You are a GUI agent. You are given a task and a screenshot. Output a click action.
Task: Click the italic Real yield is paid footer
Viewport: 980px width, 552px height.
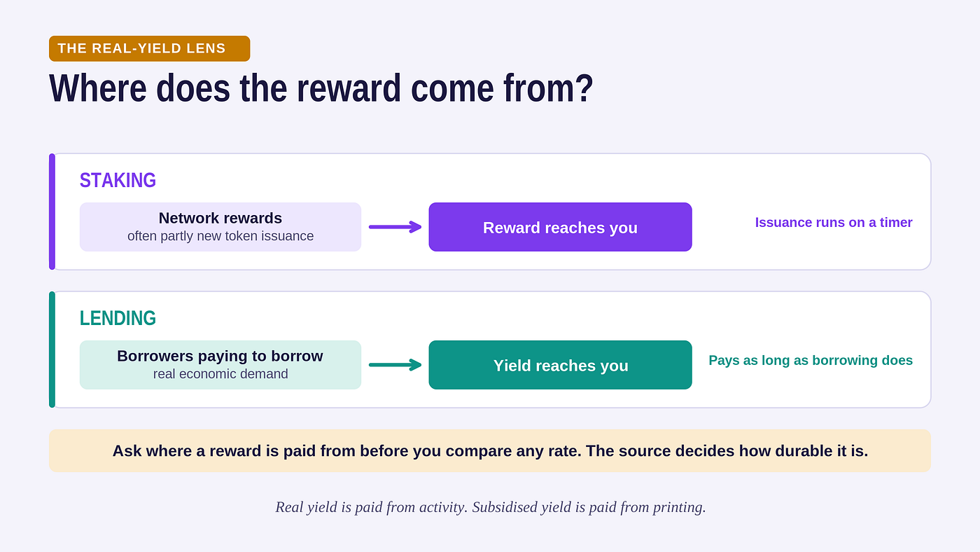[490, 507]
